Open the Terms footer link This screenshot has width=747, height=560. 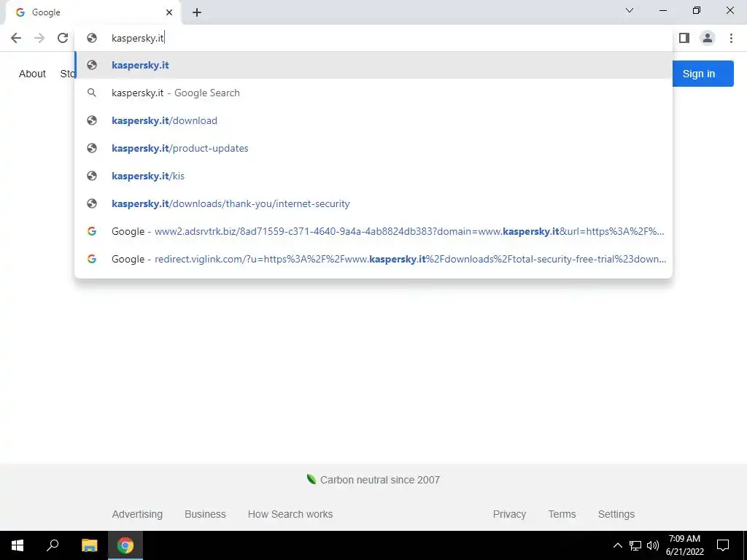click(562, 514)
